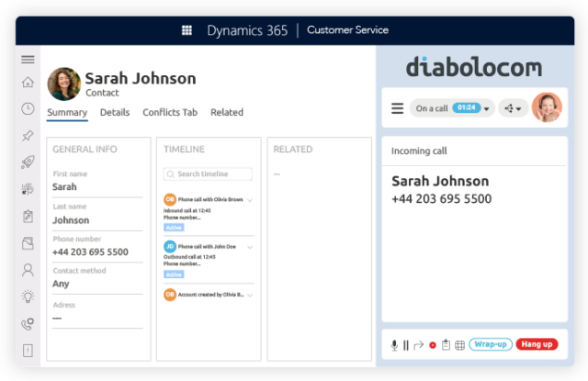588x381 pixels.
Task: Switch to the Details tab
Action: tap(115, 112)
